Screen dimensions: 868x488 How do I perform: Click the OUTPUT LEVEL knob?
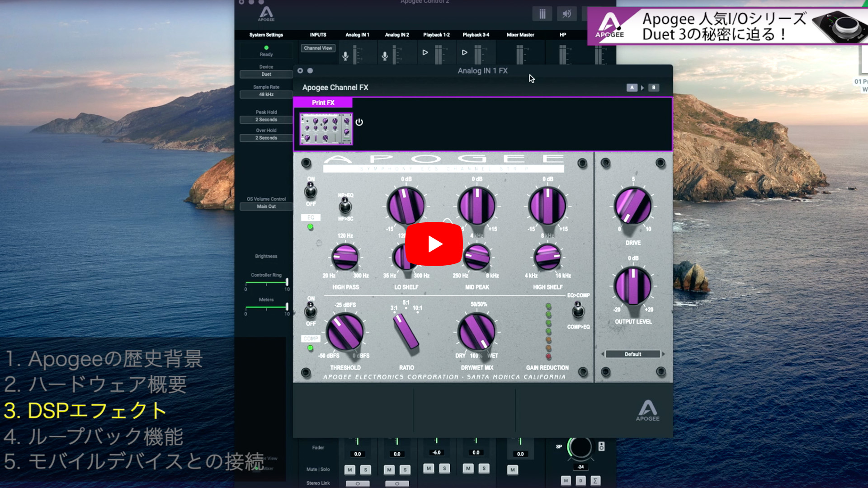(633, 286)
